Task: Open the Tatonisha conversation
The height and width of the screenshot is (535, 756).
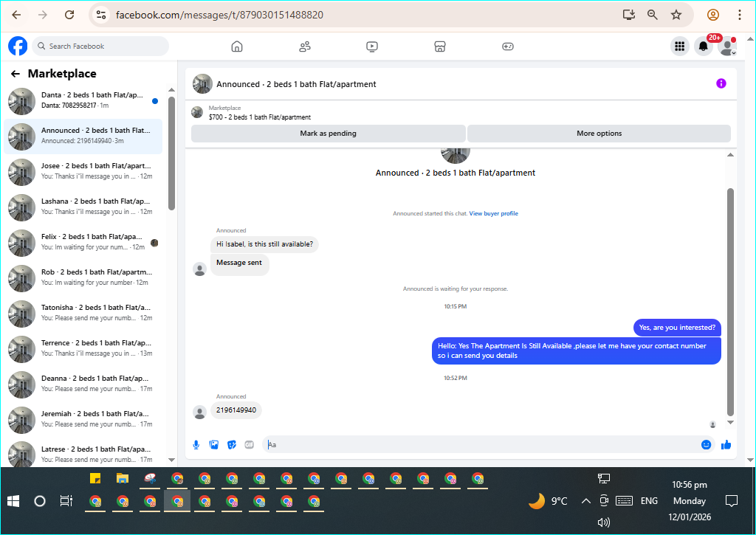Action: [83, 313]
